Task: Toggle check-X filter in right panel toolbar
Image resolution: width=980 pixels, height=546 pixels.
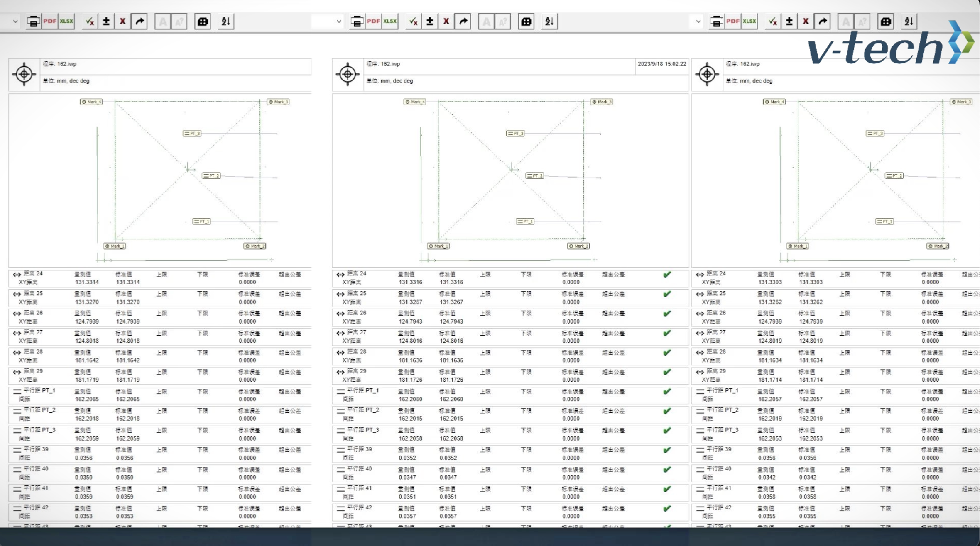Action: point(773,21)
